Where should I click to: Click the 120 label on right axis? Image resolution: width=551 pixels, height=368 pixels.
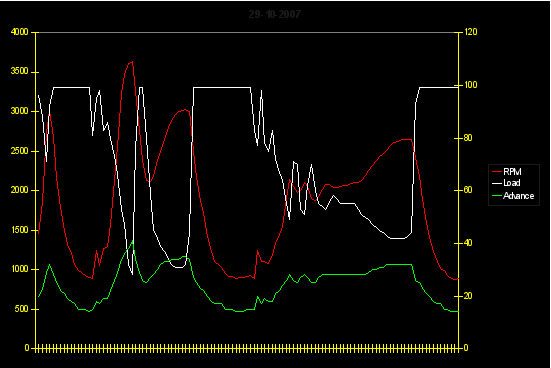click(471, 32)
